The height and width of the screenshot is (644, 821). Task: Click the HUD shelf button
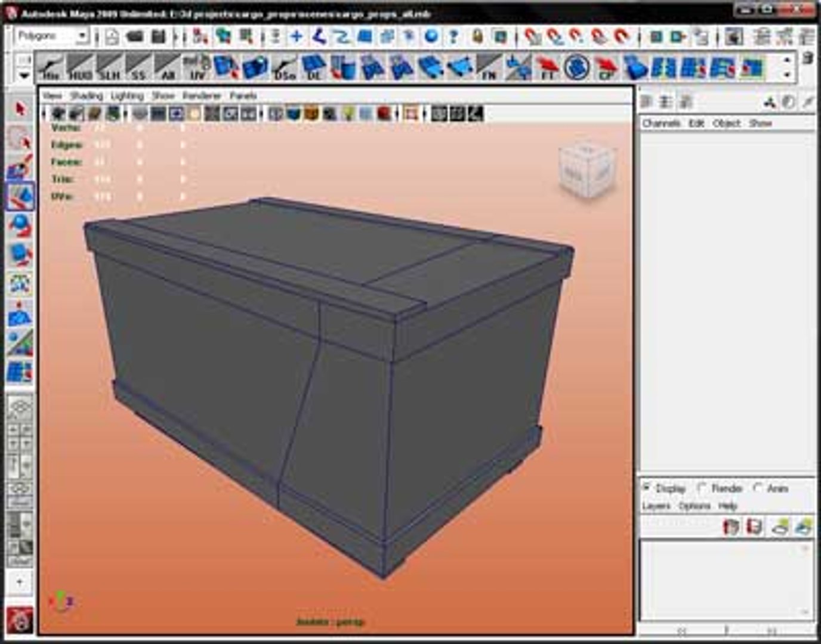point(79,67)
